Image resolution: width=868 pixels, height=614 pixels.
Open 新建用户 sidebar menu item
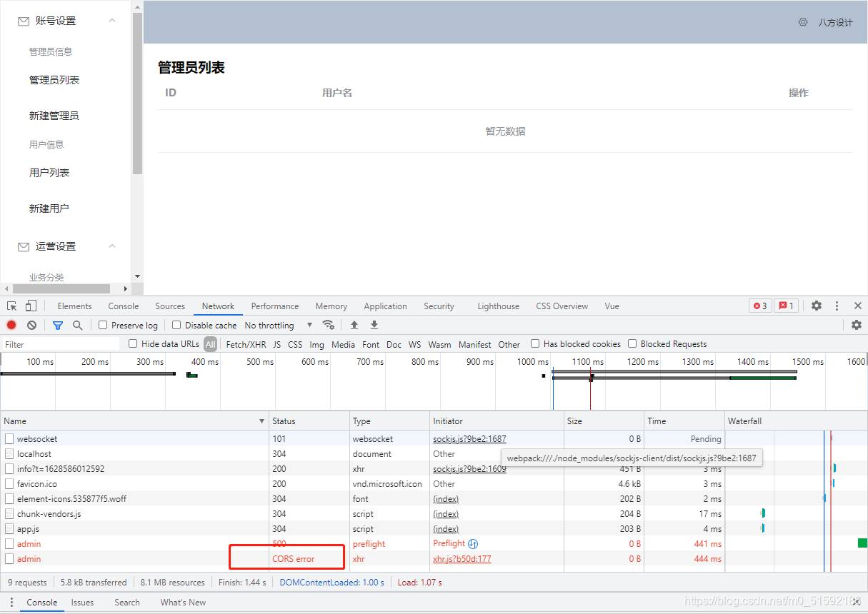pos(49,208)
